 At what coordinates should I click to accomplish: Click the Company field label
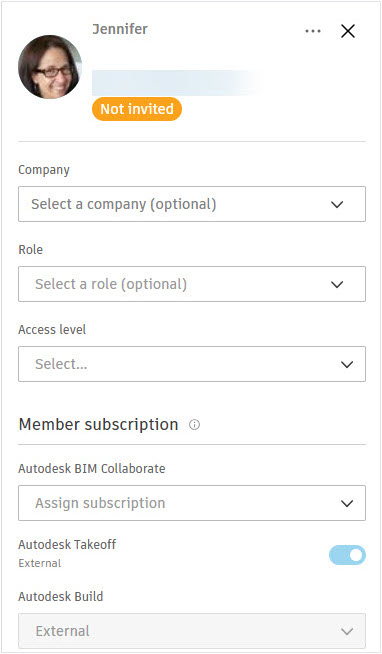click(44, 170)
